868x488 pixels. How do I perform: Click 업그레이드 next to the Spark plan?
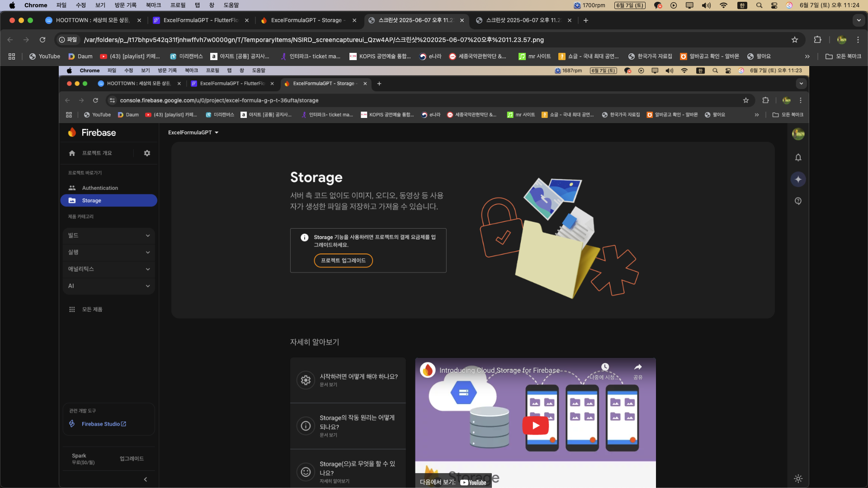pos(132,459)
